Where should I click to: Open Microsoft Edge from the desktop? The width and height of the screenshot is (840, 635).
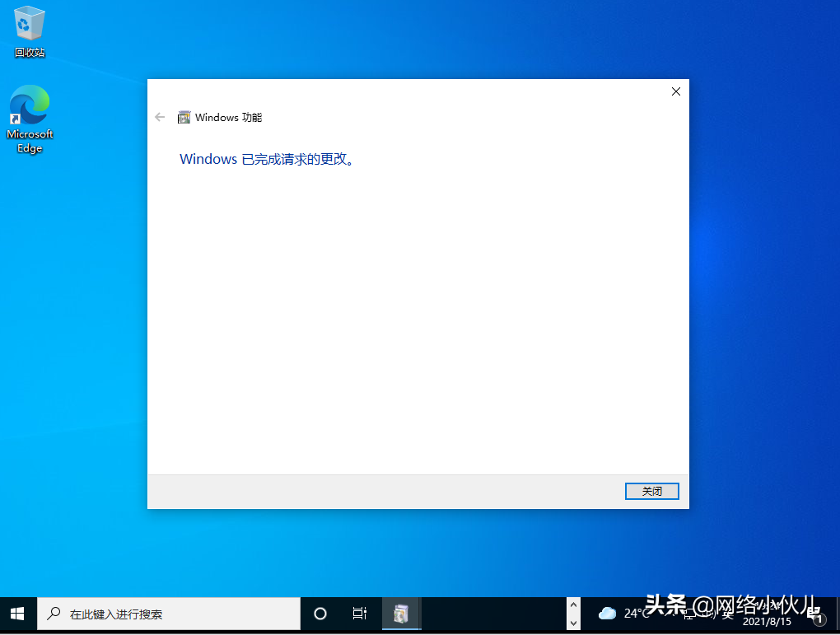click(29, 119)
